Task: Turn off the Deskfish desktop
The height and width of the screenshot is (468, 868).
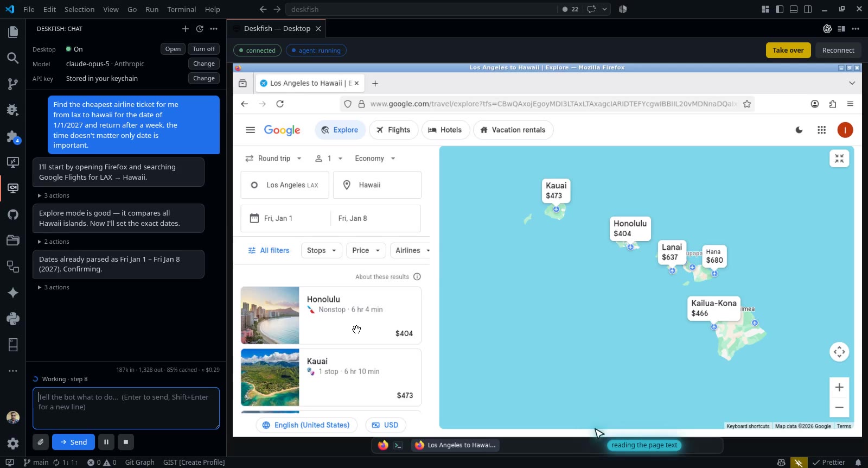Action: pos(203,49)
